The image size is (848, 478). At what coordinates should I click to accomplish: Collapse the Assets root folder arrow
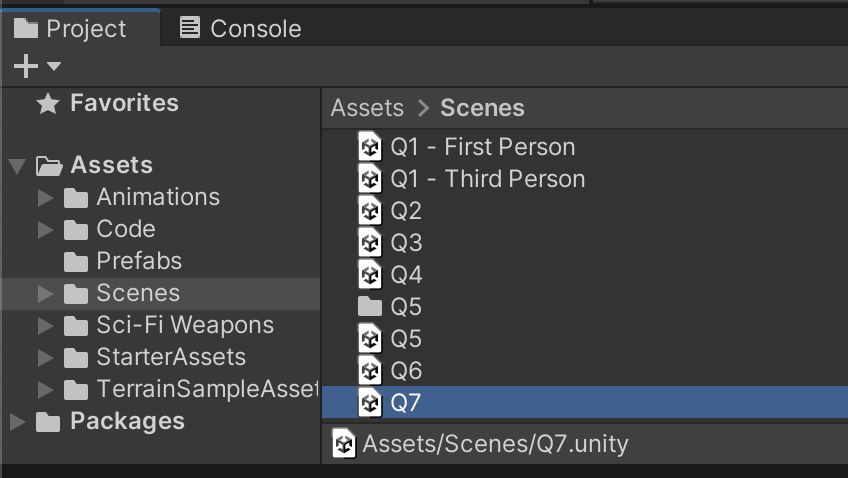17,166
